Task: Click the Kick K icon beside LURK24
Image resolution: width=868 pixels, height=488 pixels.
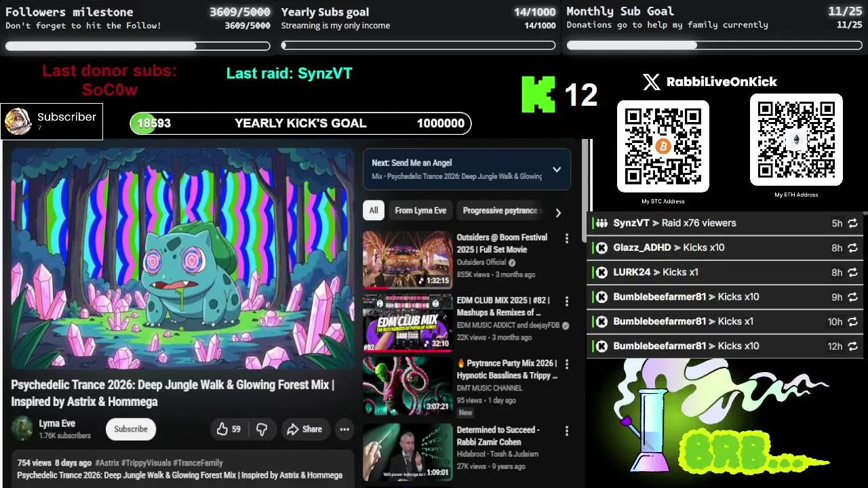Action: (601, 272)
